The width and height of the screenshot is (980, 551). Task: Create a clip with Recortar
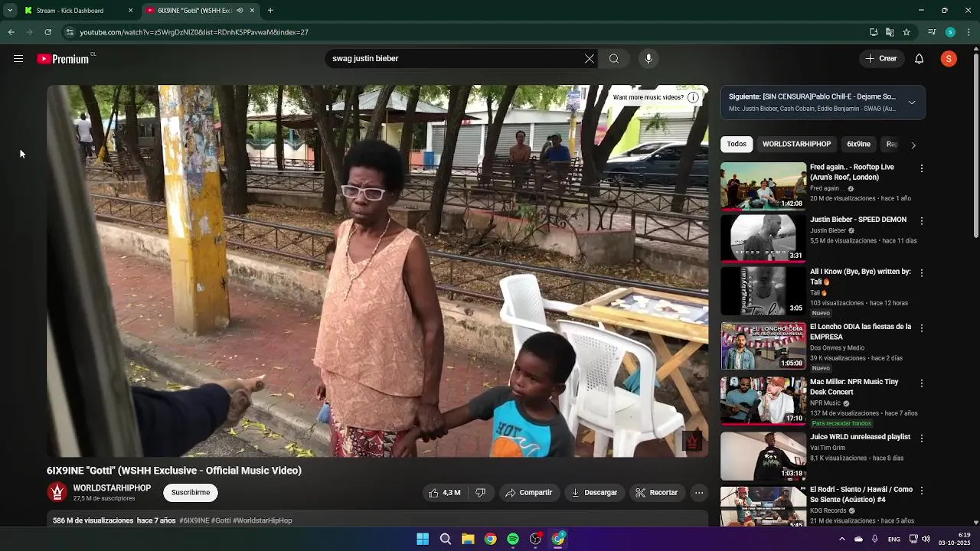coord(657,493)
